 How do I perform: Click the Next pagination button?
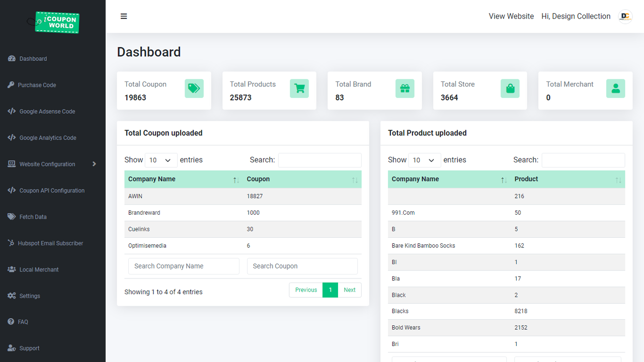coord(350,290)
